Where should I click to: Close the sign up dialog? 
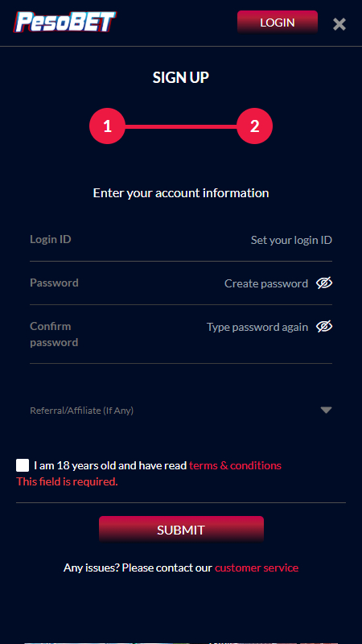pyautogui.click(x=339, y=24)
